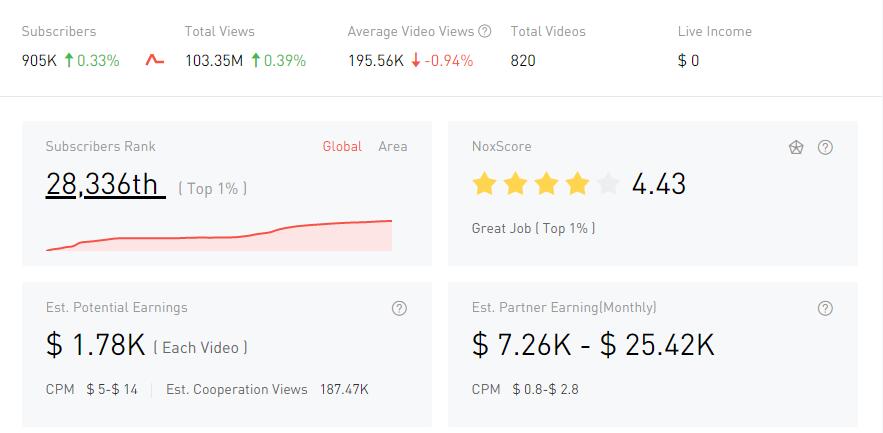883x433 pixels.
Task: Click the $ 7.26K - $ 25.42K earnings range
Action: pos(593,345)
